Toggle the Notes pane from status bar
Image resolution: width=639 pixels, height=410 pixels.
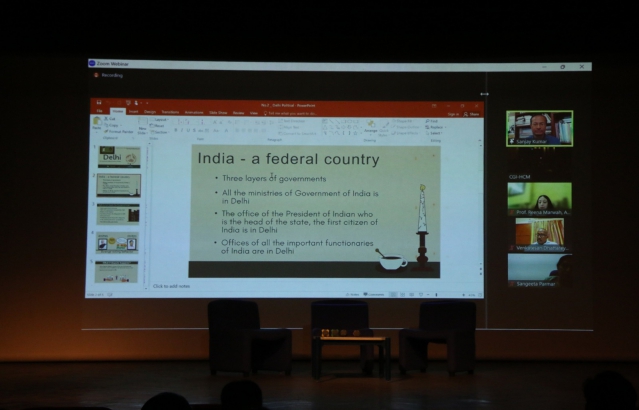pyautogui.click(x=353, y=295)
